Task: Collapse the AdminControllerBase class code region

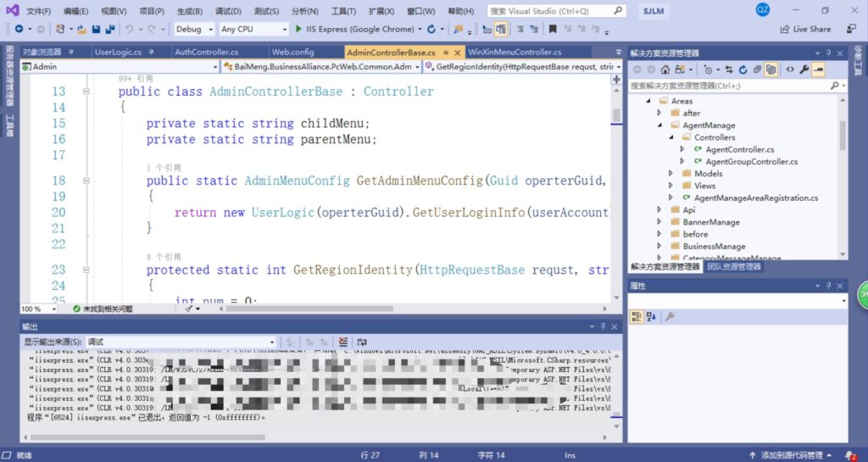Action: 86,92
